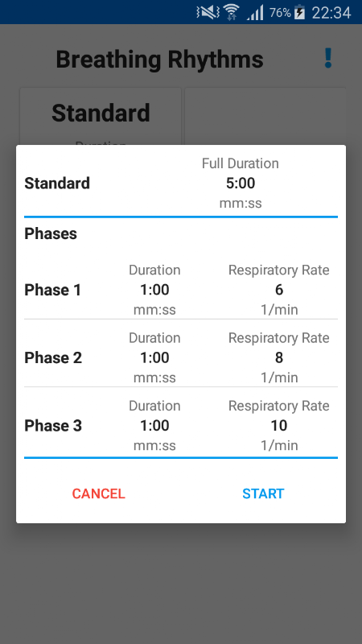Tap the blue exclamation info icon
This screenshot has height=644, width=362.
coord(327,58)
